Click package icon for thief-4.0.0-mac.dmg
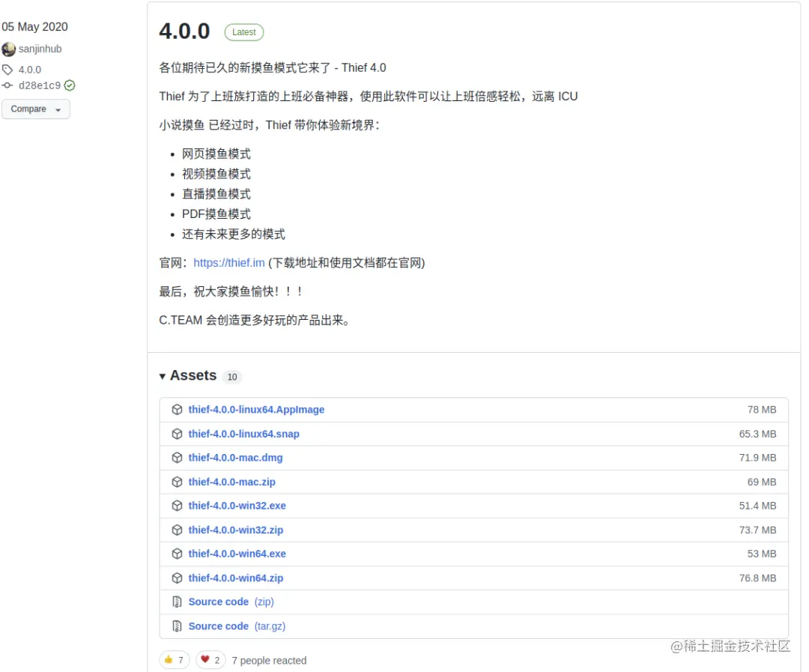Screen dimensions: 809x672 (177, 458)
